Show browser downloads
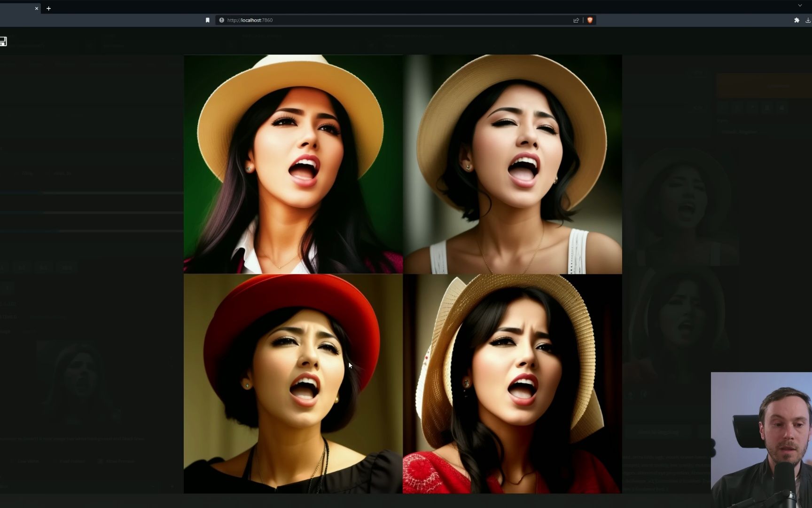The image size is (812, 508). tap(808, 20)
